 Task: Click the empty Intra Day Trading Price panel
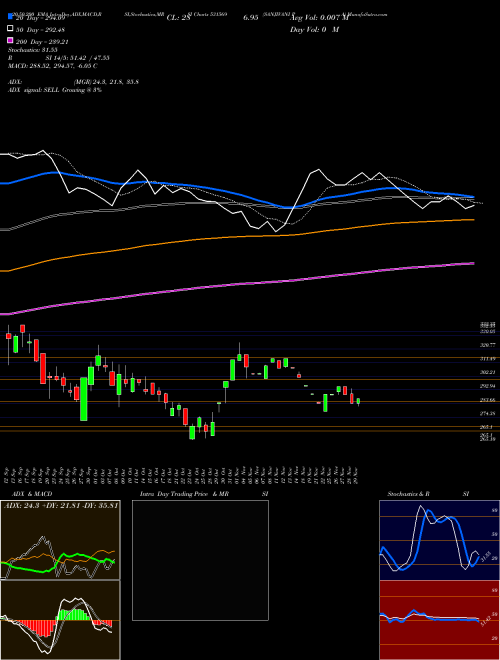click(x=200, y=560)
